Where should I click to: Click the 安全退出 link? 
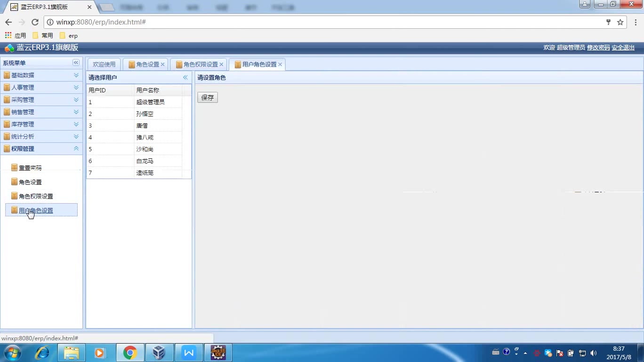click(623, 48)
